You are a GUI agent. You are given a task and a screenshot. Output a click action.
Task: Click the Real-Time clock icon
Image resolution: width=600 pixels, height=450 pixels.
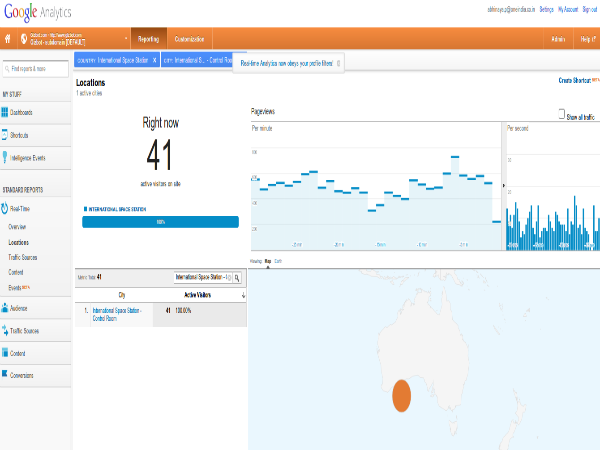pos(5,208)
